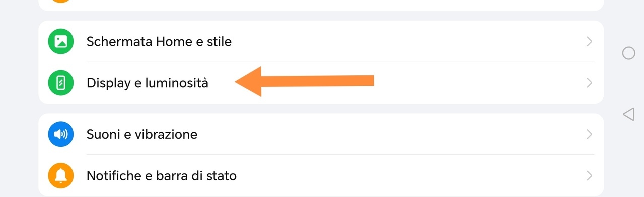Open Schermata Home e stile via its chevron

click(x=589, y=41)
